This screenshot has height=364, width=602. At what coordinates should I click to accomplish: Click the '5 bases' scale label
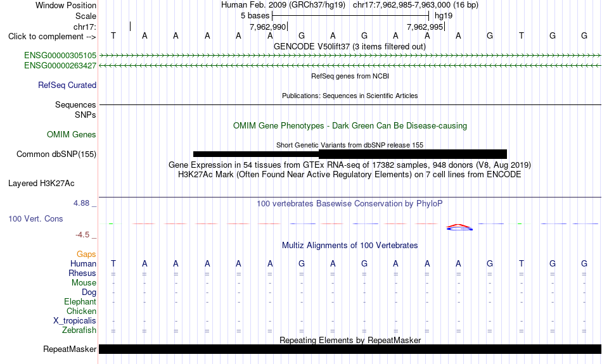(255, 16)
